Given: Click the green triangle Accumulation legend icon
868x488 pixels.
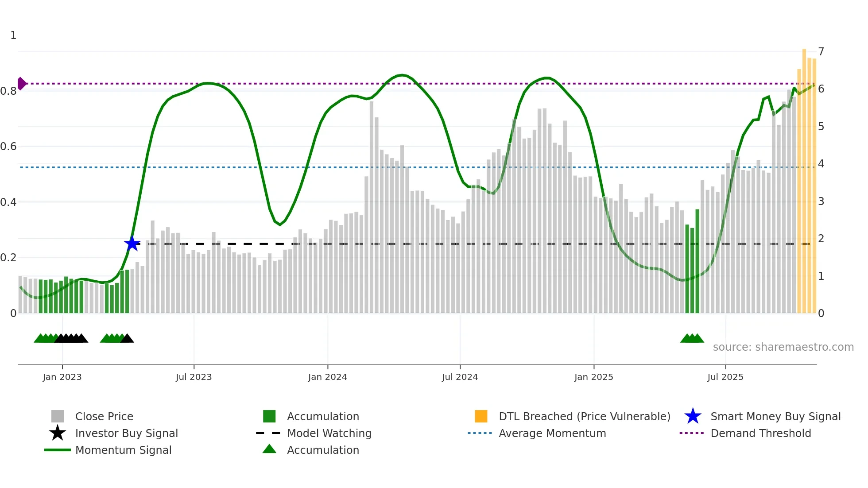Looking at the screenshot, I should pos(269,449).
